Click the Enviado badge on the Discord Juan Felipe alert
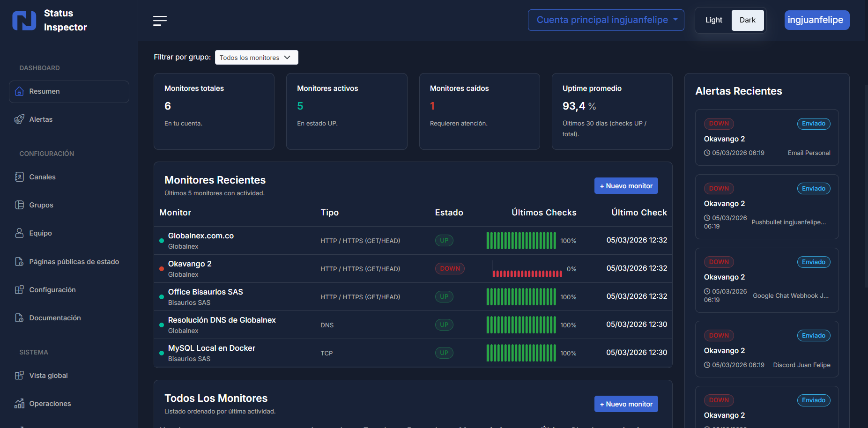The height and width of the screenshot is (428, 868). point(814,336)
